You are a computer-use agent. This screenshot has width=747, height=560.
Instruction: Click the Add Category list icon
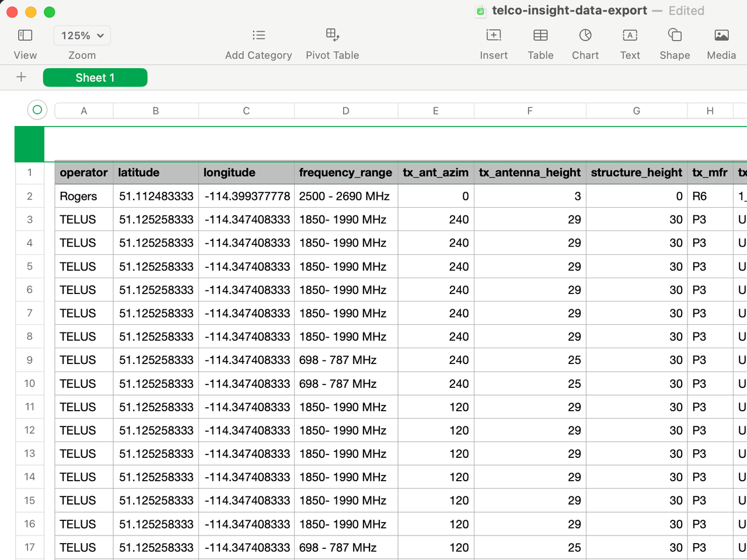pos(259,36)
